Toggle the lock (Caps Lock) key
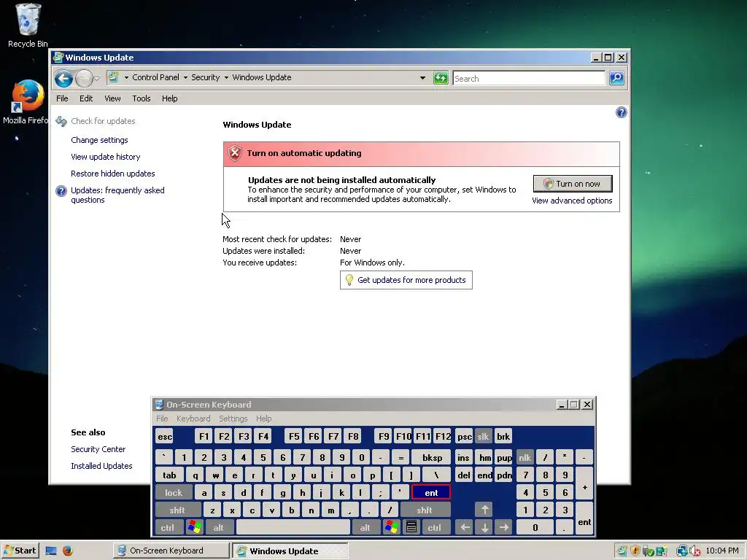Viewport: 747px width, 560px height. point(174,493)
